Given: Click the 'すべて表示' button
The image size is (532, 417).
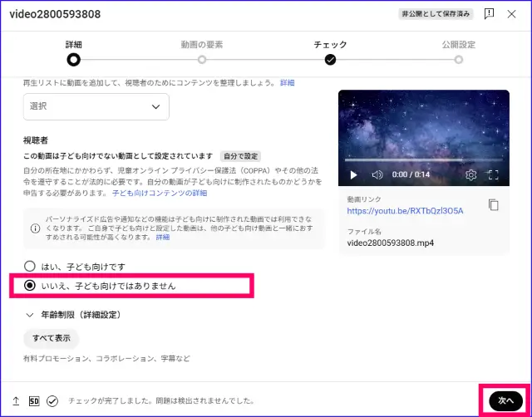Looking at the screenshot, I should pos(51,338).
